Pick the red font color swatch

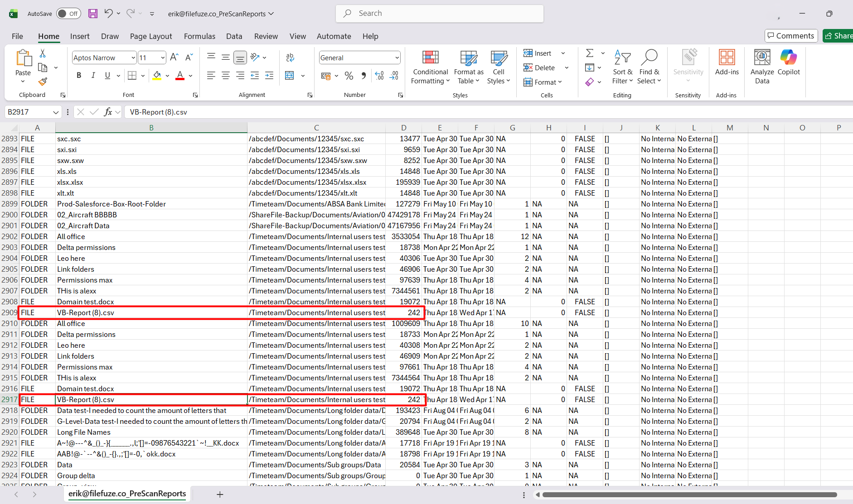180,78
